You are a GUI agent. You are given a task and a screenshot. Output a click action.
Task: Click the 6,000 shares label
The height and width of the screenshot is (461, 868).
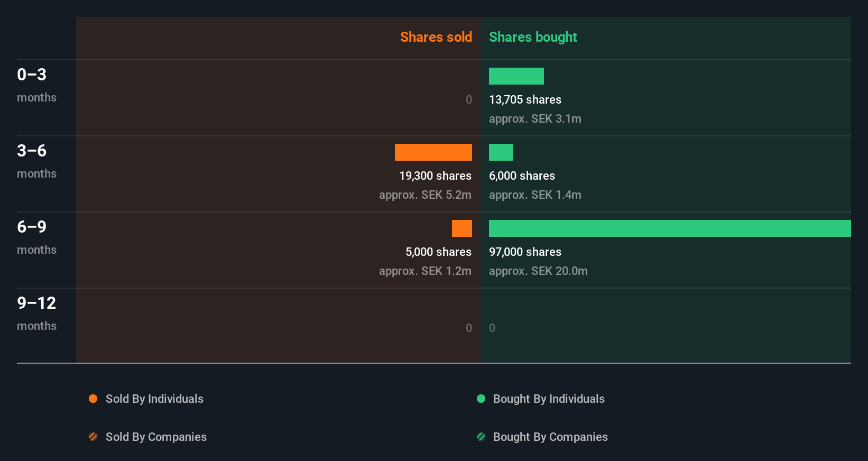pos(522,176)
